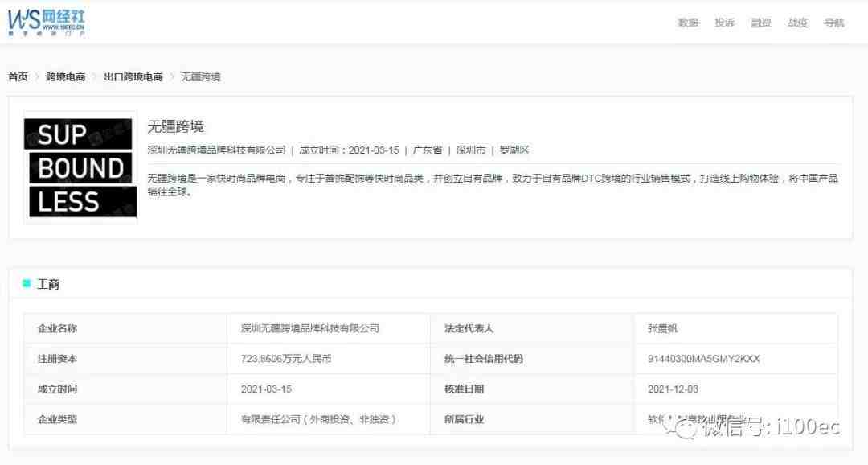Select the legal representative name 张晨帆
868x465 pixels.
tap(662, 329)
